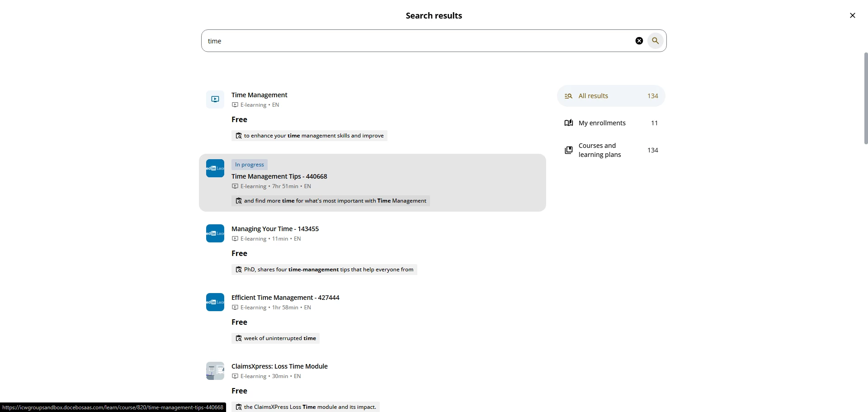Click the Efficient Time Management thumbnail

[x=215, y=302]
